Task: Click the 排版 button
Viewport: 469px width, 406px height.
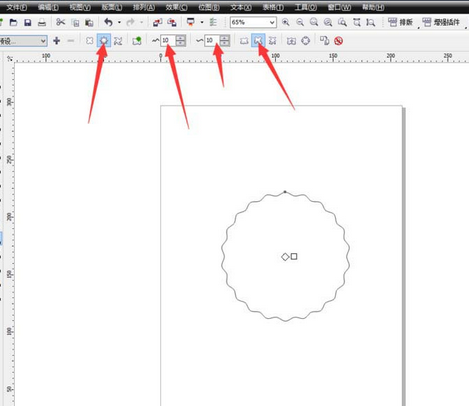Action: point(401,22)
